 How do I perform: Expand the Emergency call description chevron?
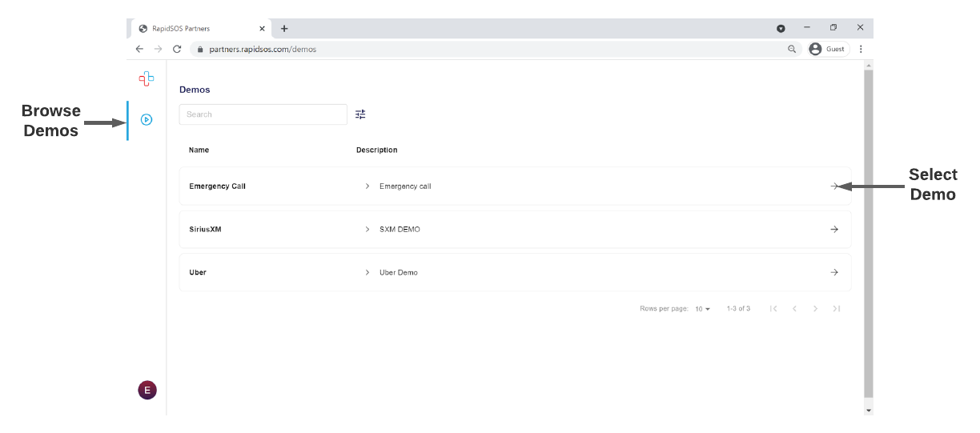click(367, 186)
